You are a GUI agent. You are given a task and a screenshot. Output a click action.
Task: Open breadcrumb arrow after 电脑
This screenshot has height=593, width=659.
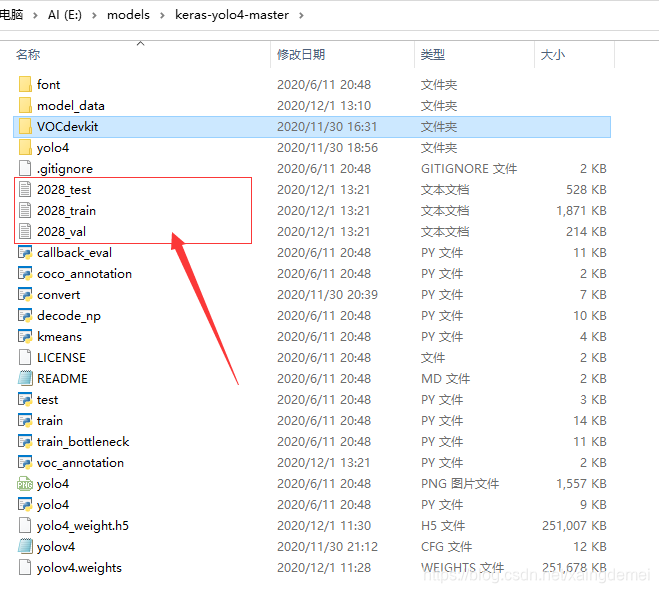[x=35, y=15]
